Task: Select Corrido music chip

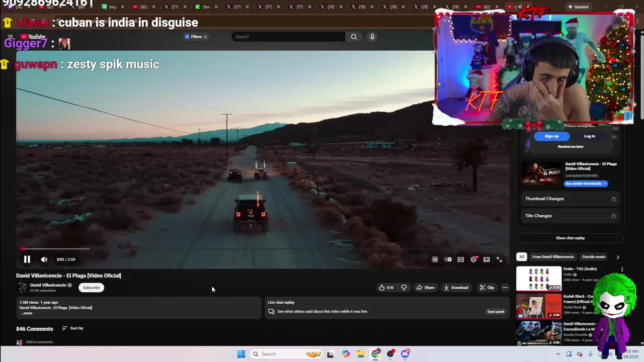Action: tap(594, 257)
